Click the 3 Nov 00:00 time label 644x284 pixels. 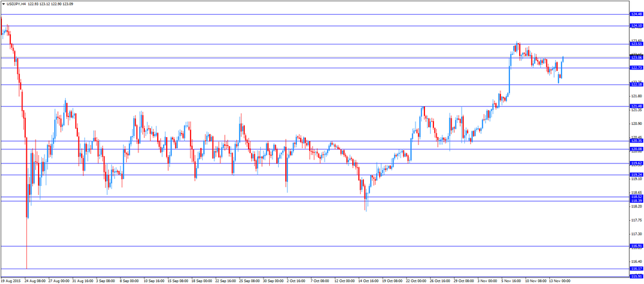488,281
